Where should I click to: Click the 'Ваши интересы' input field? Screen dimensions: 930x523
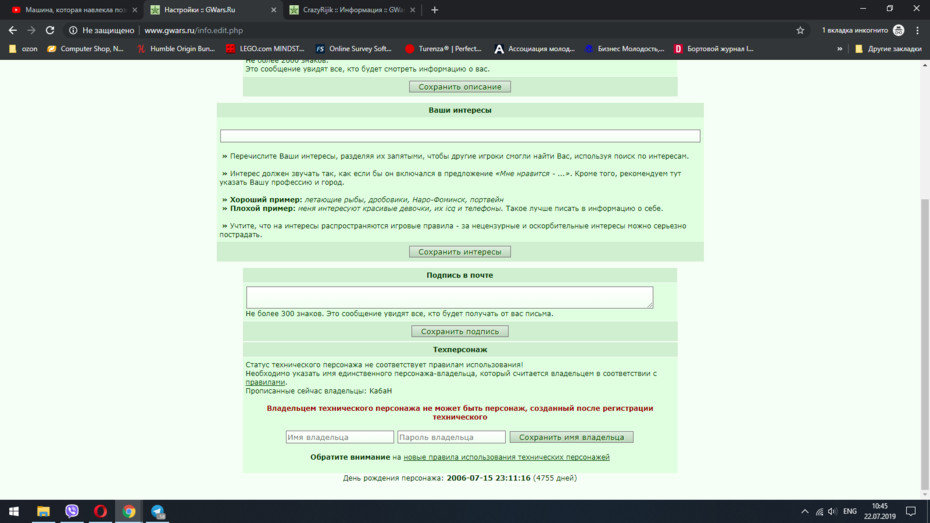pyautogui.click(x=460, y=136)
